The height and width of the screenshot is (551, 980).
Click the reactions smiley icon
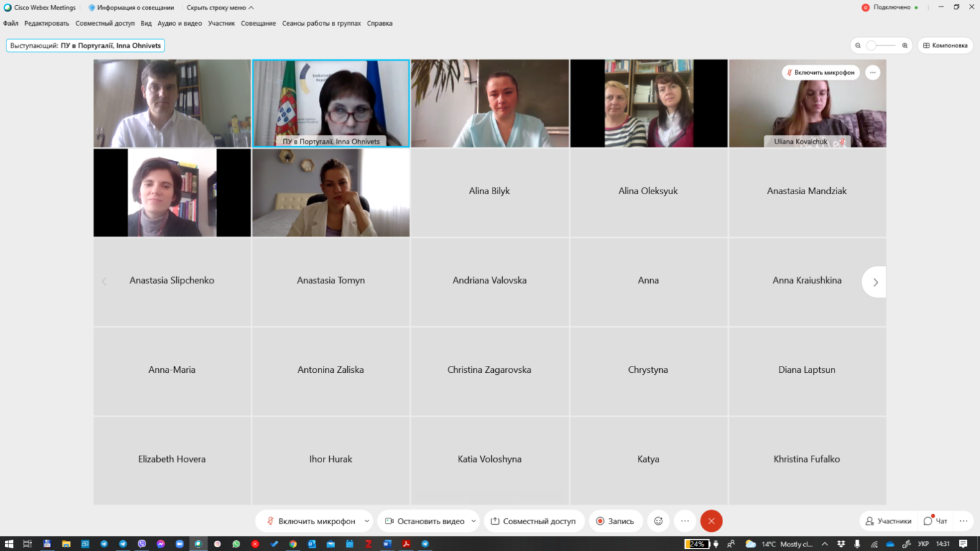click(658, 521)
